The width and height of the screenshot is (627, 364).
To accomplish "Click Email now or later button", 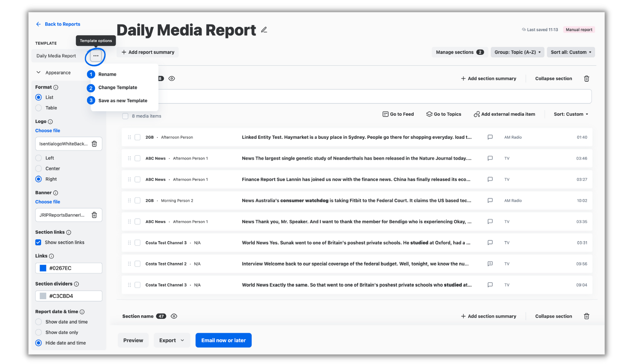I will pyautogui.click(x=224, y=340).
